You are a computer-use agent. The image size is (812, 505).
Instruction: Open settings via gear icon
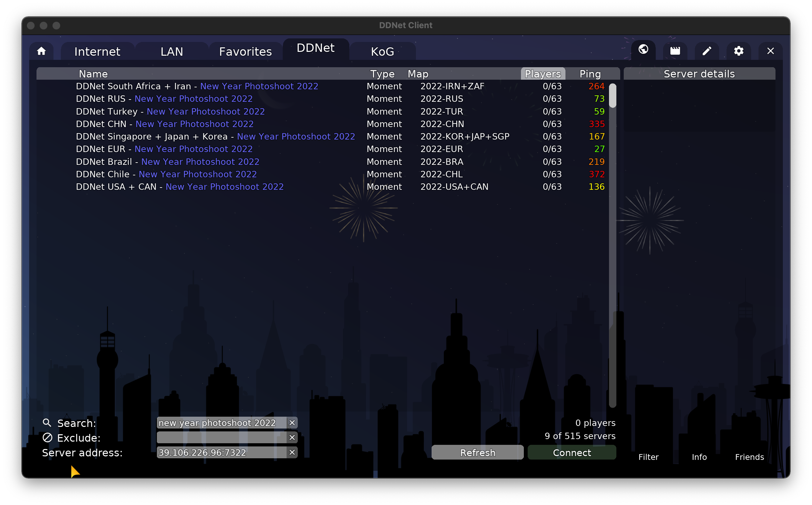tap(738, 51)
